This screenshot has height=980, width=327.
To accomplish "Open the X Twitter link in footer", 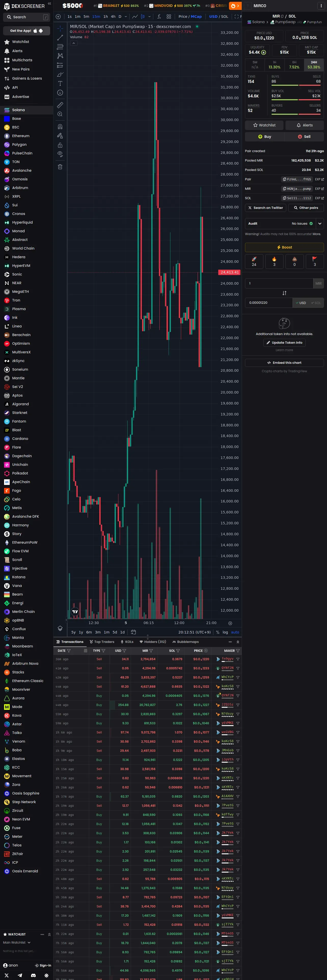I will (6, 976).
